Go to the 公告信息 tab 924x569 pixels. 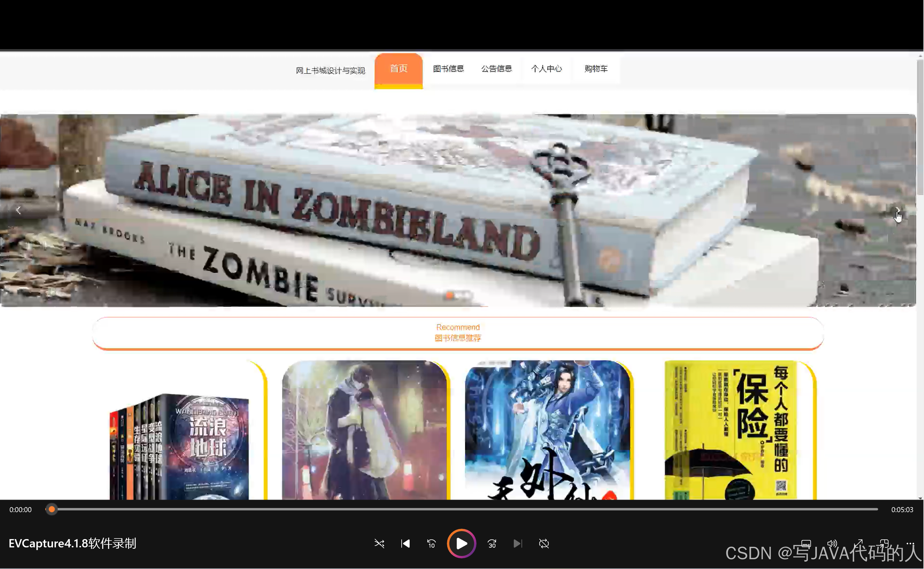[x=497, y=68]
